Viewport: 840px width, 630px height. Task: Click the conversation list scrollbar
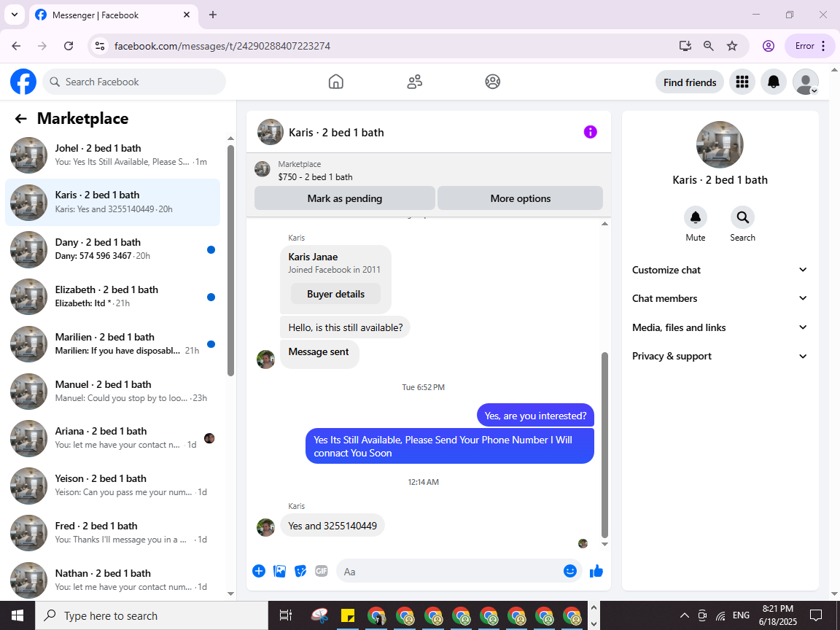click(231, 260)
